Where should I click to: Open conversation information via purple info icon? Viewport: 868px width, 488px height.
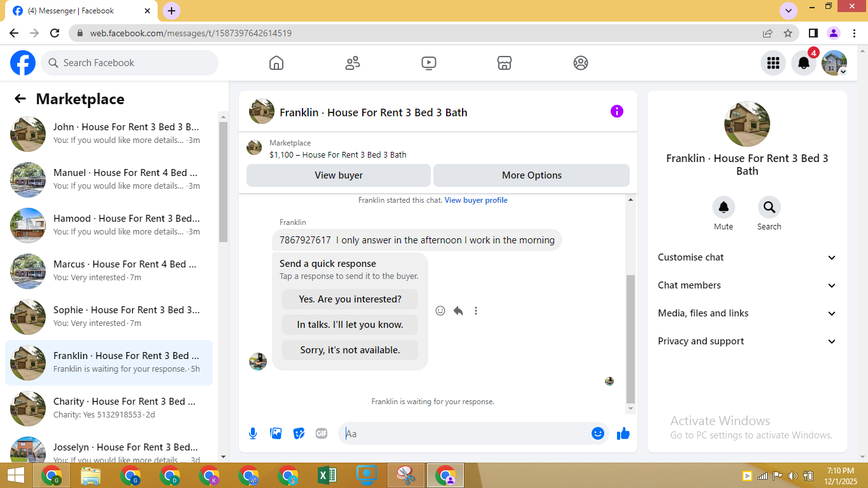(617, 111)
